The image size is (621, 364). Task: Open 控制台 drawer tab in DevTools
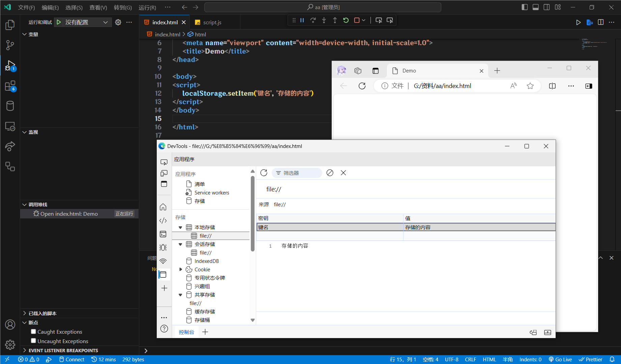pos(186,332)
